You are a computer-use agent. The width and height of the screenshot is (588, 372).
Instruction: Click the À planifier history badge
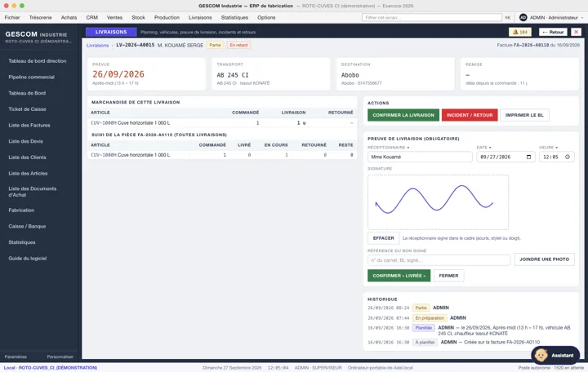click(x=425, y=343)
